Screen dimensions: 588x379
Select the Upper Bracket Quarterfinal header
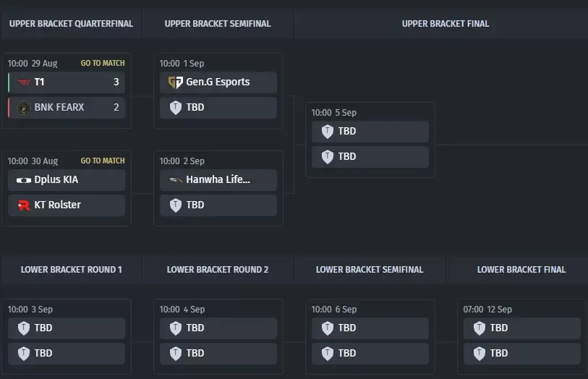point(72,24)
